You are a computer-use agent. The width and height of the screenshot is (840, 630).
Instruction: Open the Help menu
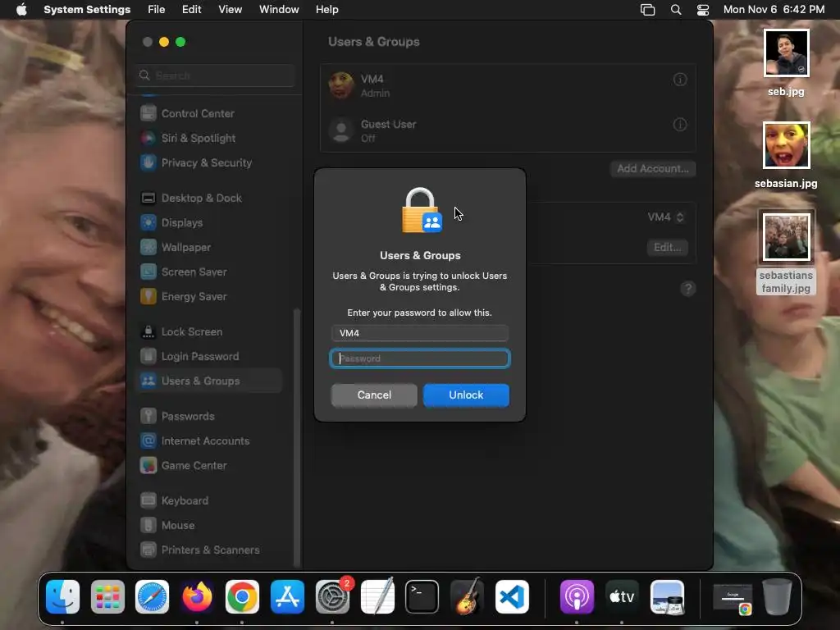tap(326, 10)
